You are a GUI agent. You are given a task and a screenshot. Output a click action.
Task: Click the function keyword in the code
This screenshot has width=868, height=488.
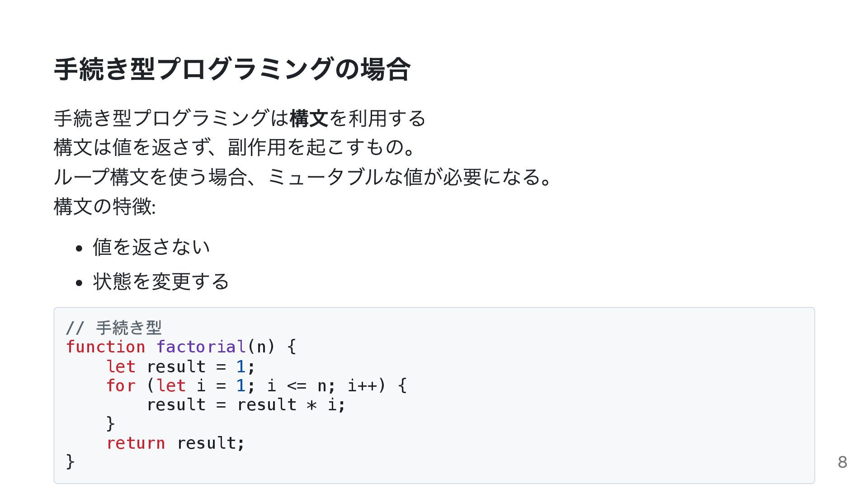click(106, 347)
